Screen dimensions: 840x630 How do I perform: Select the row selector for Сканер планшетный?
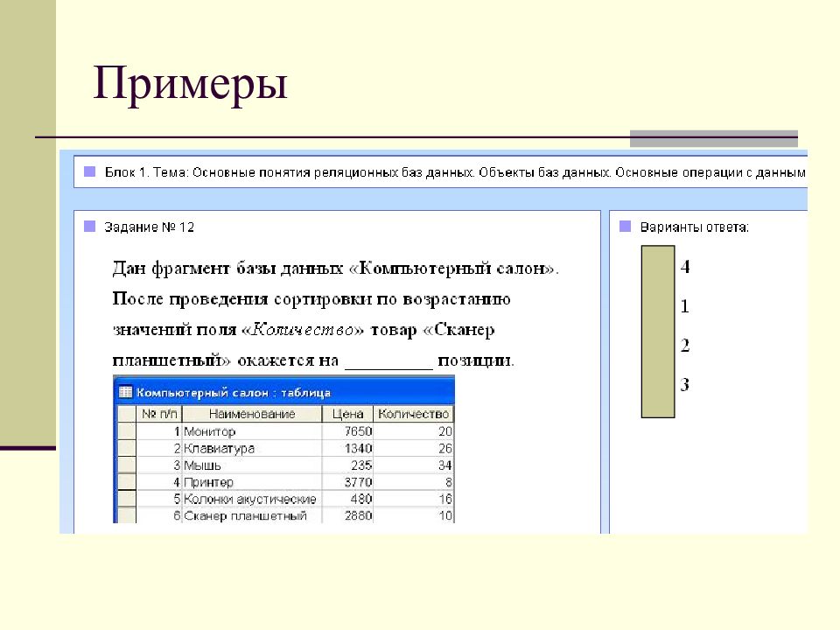click(126, 515)
